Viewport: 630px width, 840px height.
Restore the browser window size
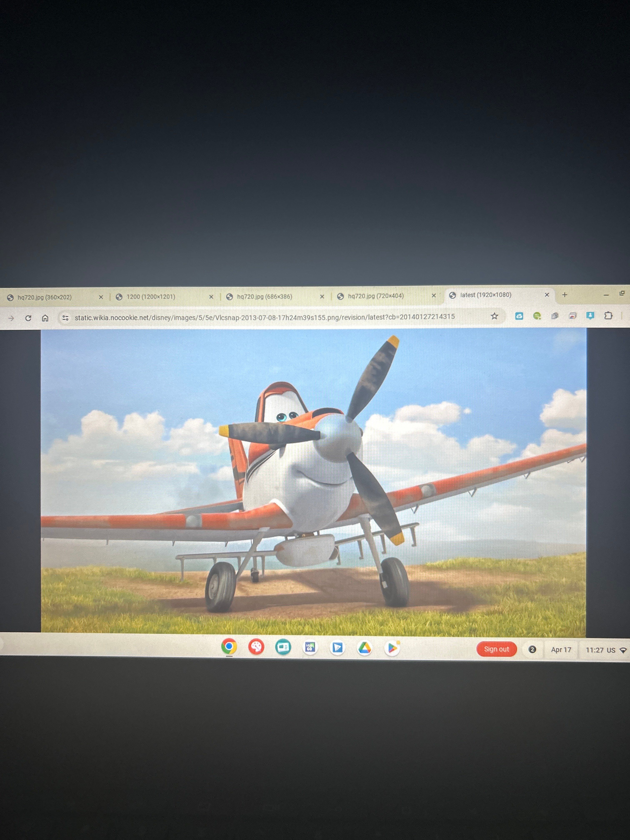[622, 293]
